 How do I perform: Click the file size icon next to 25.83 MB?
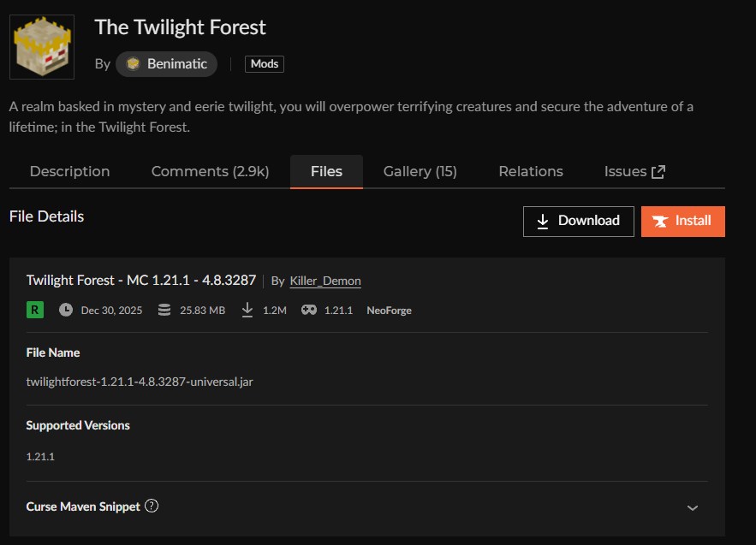point(163,310)
